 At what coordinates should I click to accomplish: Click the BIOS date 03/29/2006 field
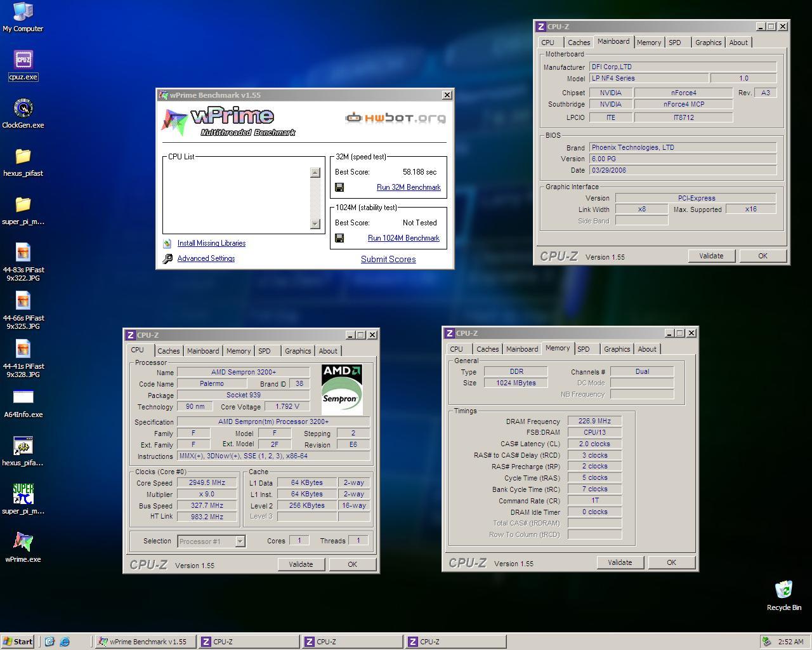click(683, 170)
